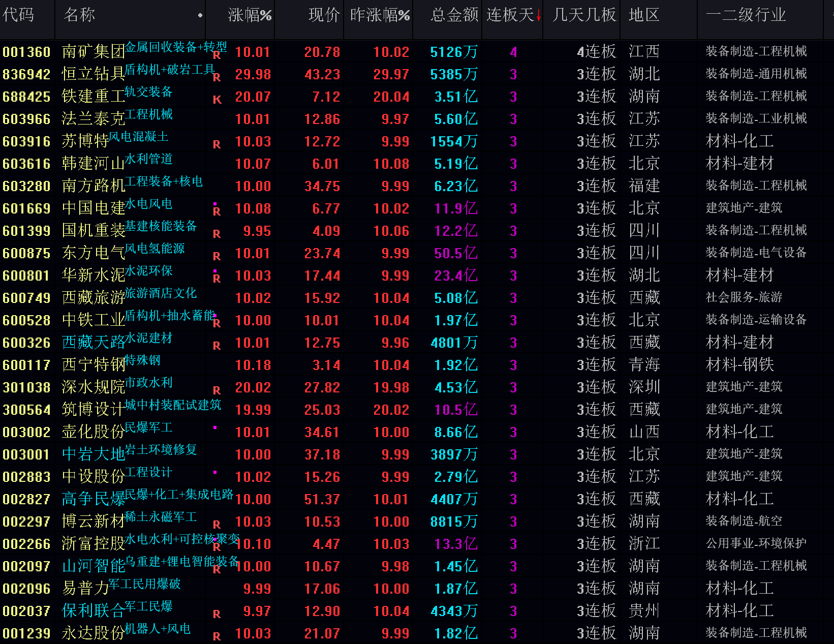Open stock 中岩大地

[94, 454]
